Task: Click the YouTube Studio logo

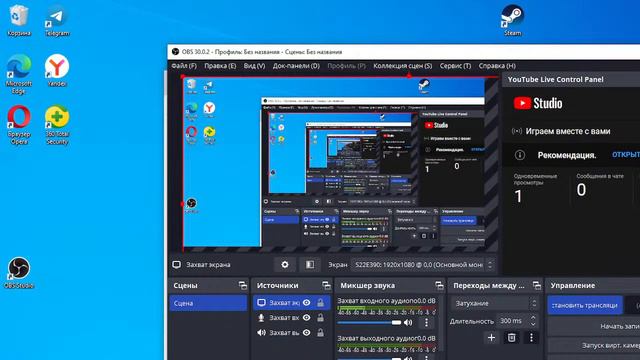Action: pyautogui.click(x=538, y=103)
